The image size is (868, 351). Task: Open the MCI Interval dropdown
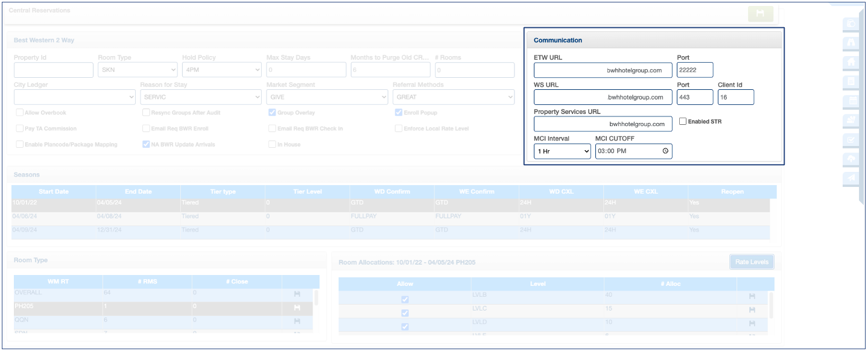pyautogui.click(x=562, y=151)
